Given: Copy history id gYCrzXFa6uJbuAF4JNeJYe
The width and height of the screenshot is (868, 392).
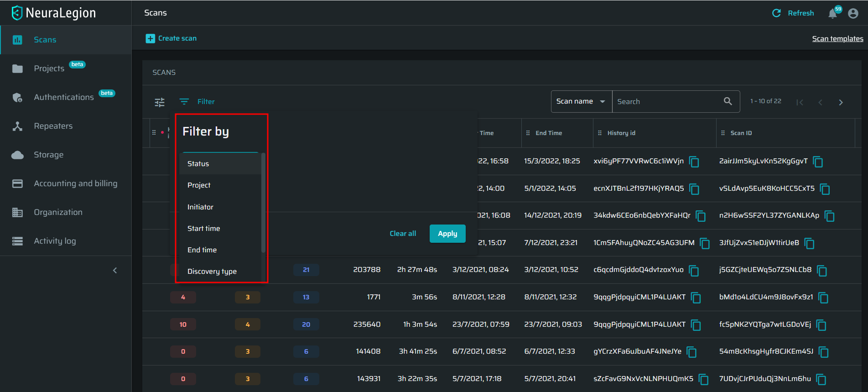Looking at the screenshot, I should (x=692, y=352).
